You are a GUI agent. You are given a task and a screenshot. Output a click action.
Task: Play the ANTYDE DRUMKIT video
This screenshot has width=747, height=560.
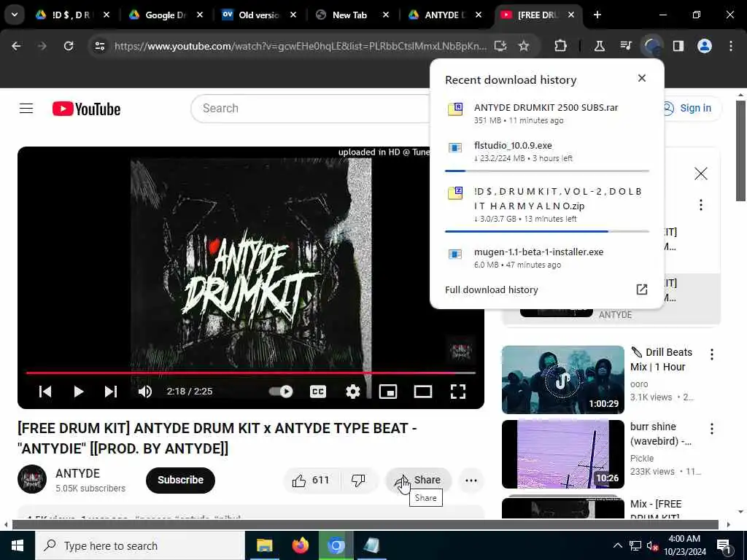[79, 392]
